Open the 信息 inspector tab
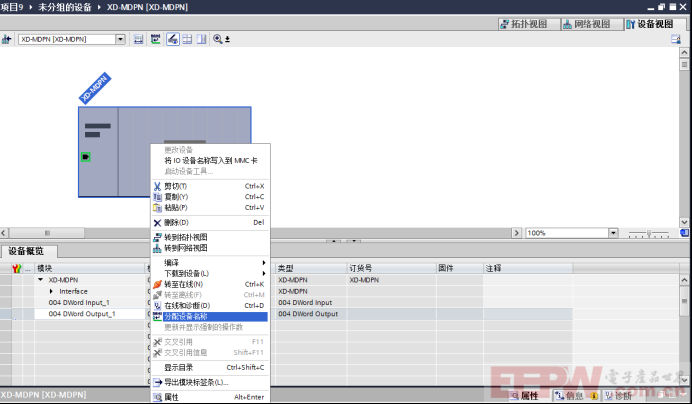This screenshot has height=404, width=692. [576, 396]
